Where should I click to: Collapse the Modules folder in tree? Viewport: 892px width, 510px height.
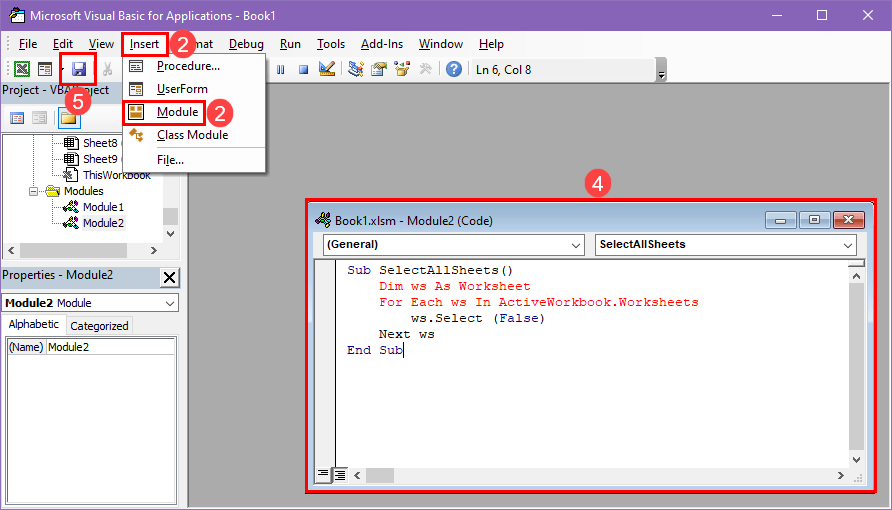pos(34,192)
